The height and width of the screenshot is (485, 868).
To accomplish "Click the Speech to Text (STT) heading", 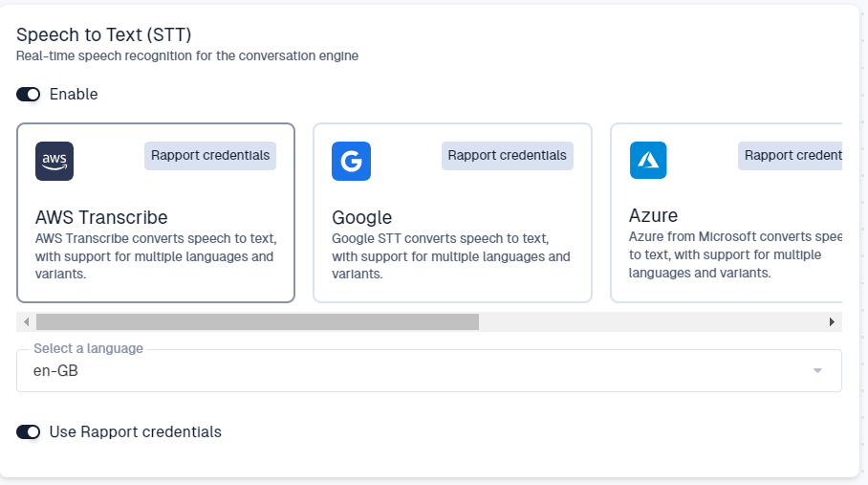I will (103, 34).
